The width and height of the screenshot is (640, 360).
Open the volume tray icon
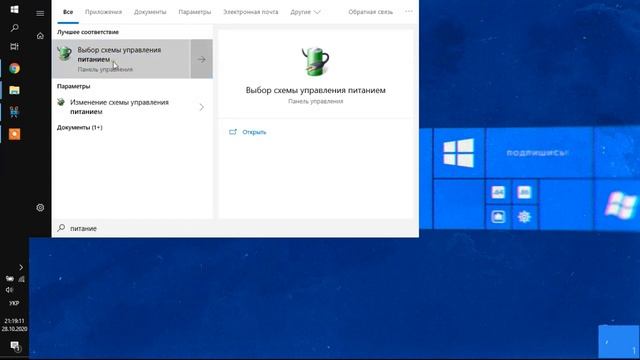[x=9, y=290]
